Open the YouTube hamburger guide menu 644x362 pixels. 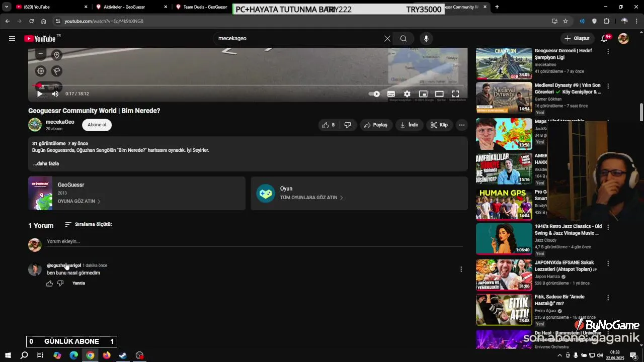click(x=12, y=38)
